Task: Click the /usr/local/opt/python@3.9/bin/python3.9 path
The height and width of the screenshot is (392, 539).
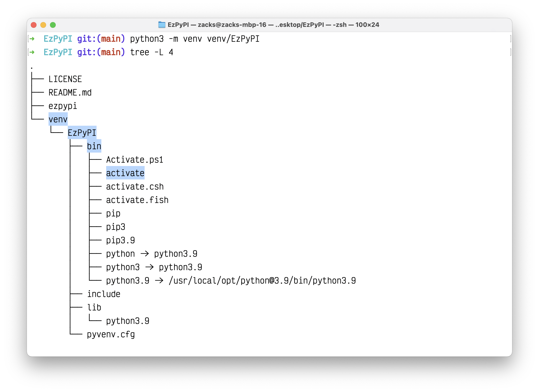Action: pos(262,280)
